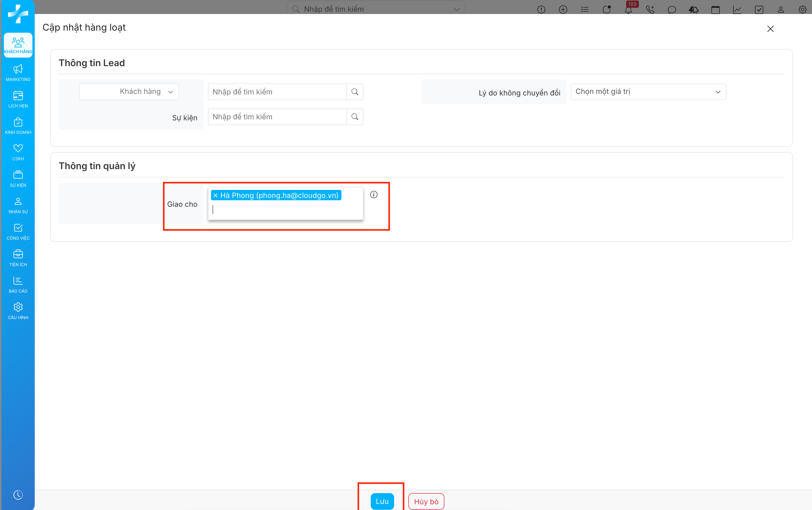This screenshot has width=812, height=510.
Task: Click info icon next to Giao cho
Action: click(x=374, y=195)
